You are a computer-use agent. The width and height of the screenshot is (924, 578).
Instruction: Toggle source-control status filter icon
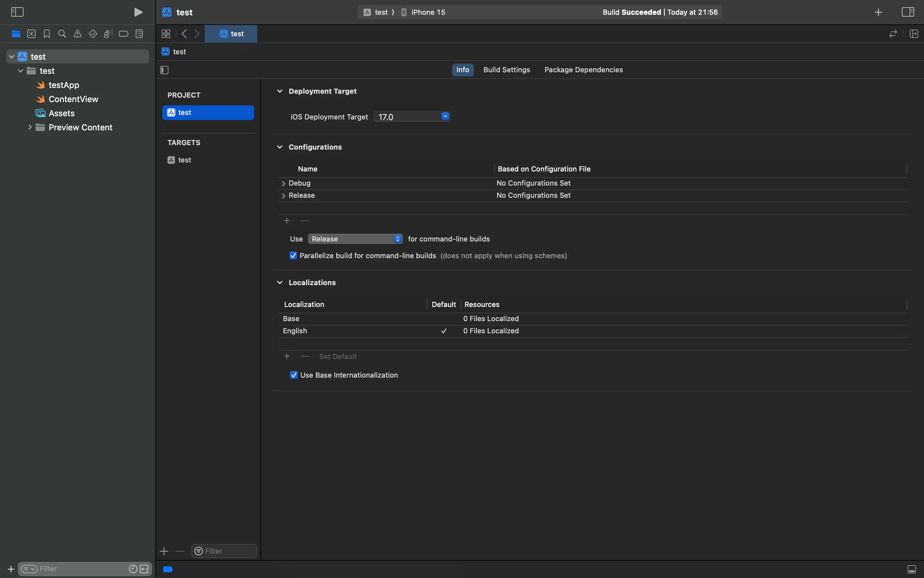(144, 569)
